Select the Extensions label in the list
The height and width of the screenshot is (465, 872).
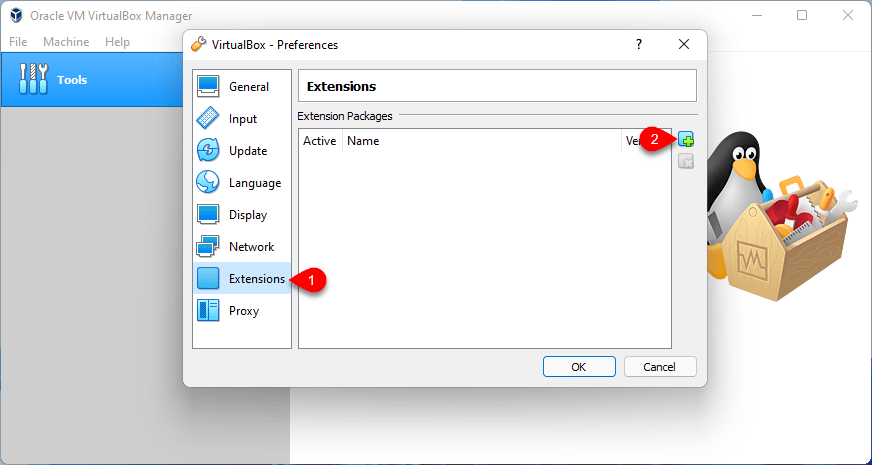257,279
